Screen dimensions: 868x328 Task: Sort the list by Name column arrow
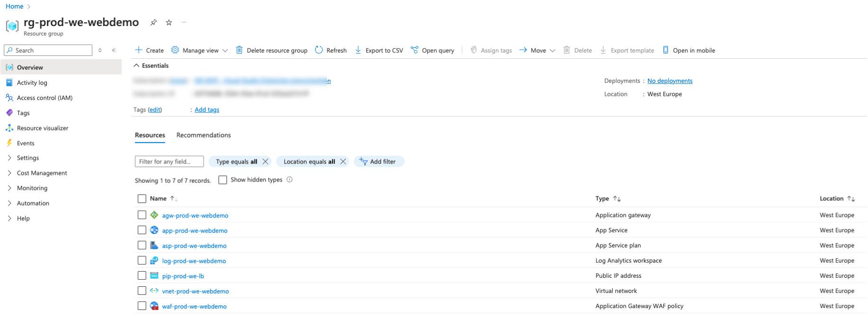coord(174,199)
